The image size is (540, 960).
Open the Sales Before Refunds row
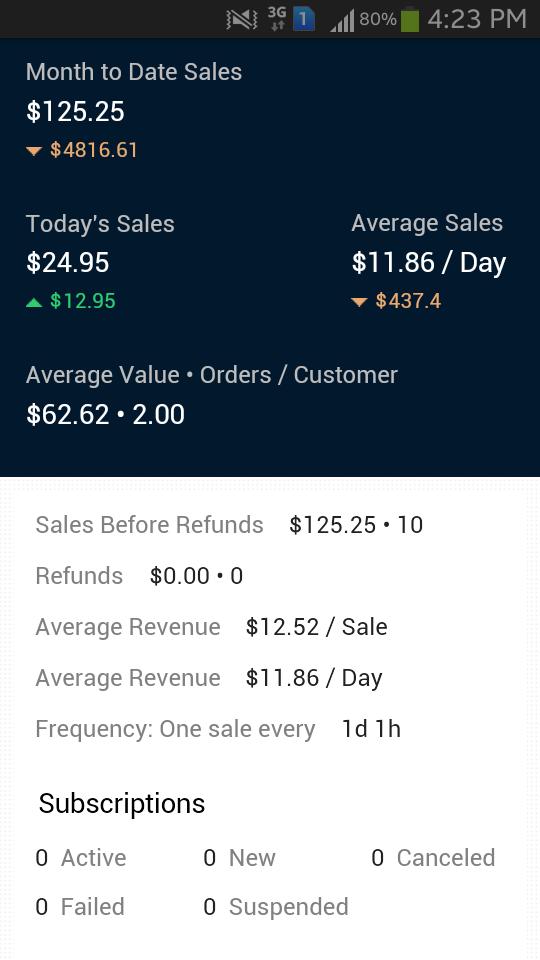[229, 525]
